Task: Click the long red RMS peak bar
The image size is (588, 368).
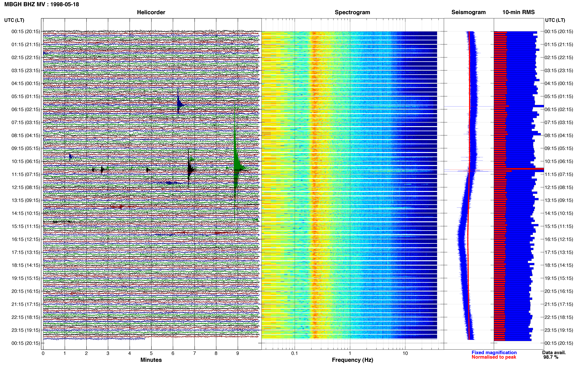Action: (x=519, y=169)
